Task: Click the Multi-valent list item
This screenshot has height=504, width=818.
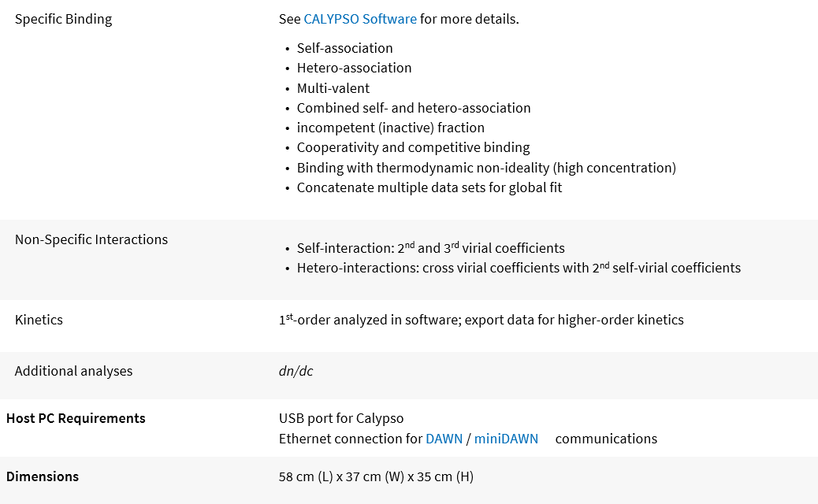Action: 333,88
